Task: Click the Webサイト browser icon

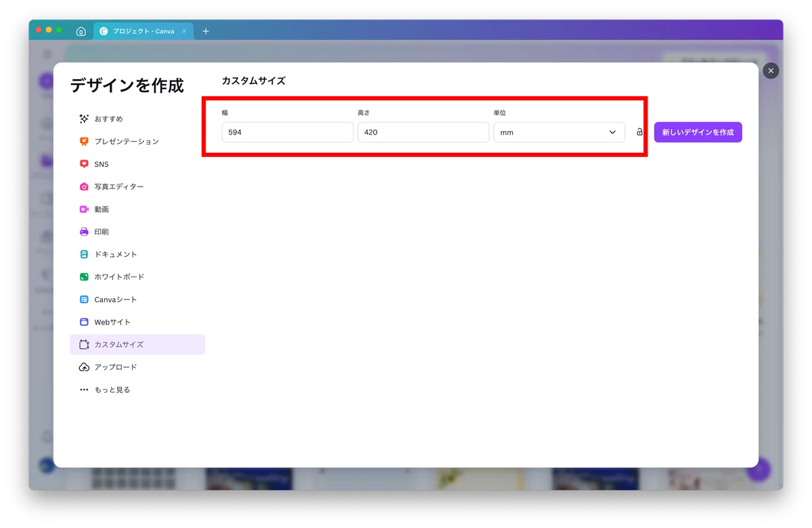Action: (84, 322)
